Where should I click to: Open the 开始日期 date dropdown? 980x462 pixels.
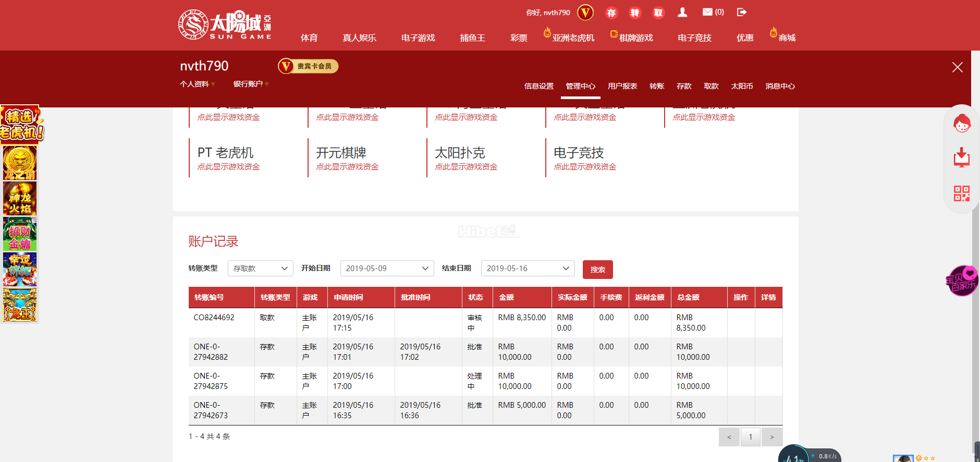pyautogui.click(x=387, y=269)
